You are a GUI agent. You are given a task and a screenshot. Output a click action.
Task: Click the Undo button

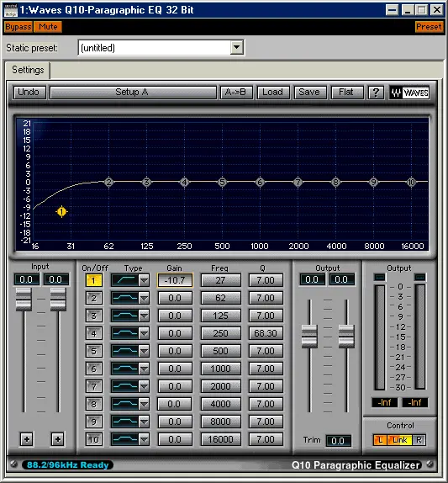pos(29,93)
